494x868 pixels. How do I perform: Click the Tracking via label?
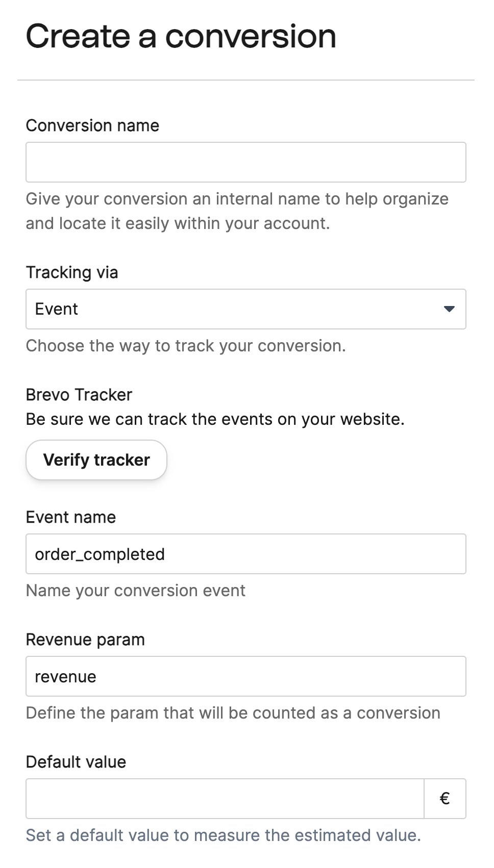tap(72, 272)
